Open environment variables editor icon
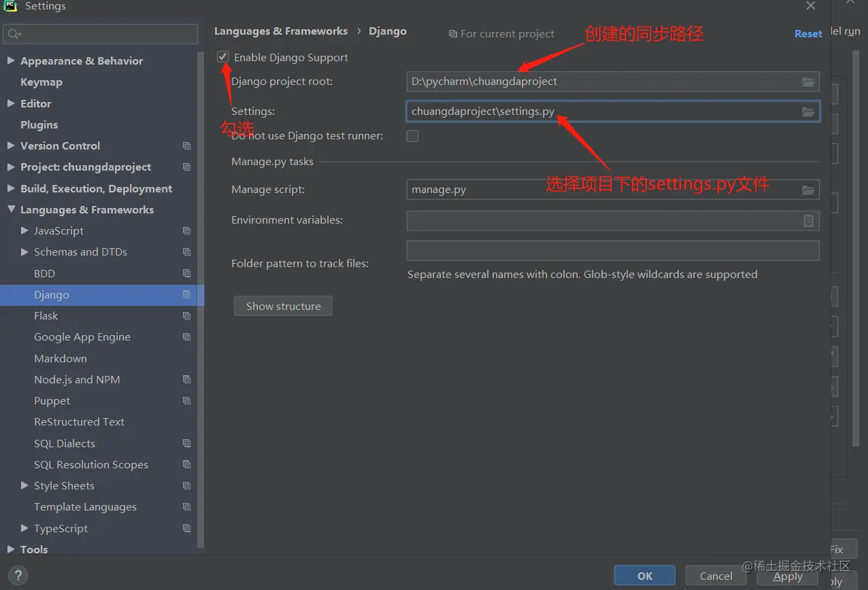 808,220
